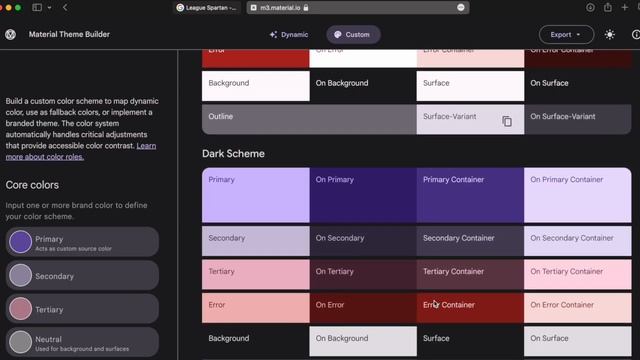Click the dark scheme Tertiary Container tile
The height and width of the screenshot is (360, 640).
(x=470, y=275)
